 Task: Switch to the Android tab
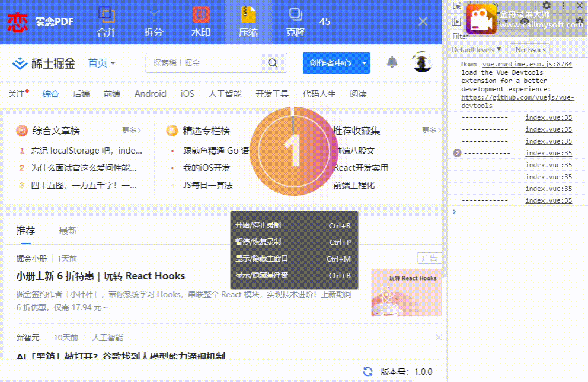(x=151, y=94)
